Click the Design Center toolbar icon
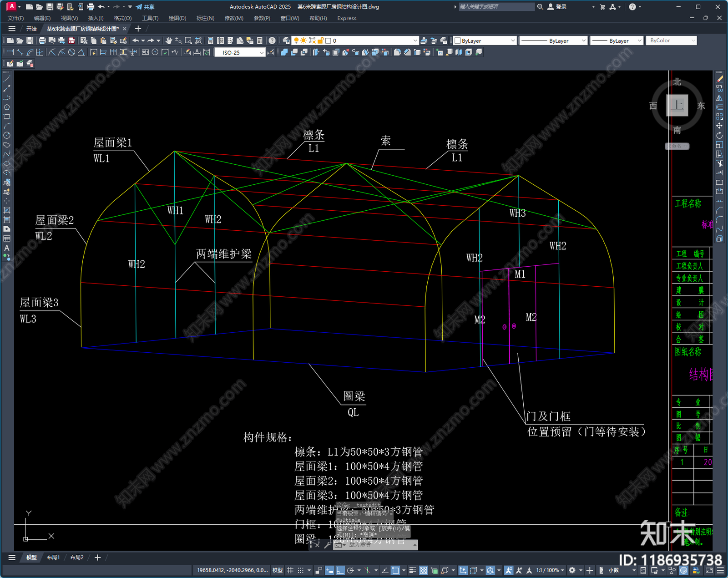This screenshot has height=578, width=728. (220, 41)
